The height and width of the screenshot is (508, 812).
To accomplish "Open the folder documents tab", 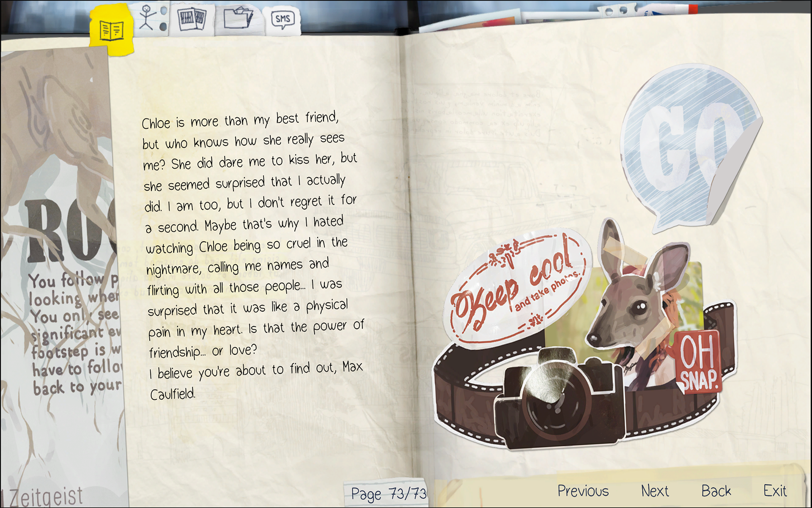I will pos(238,19).
